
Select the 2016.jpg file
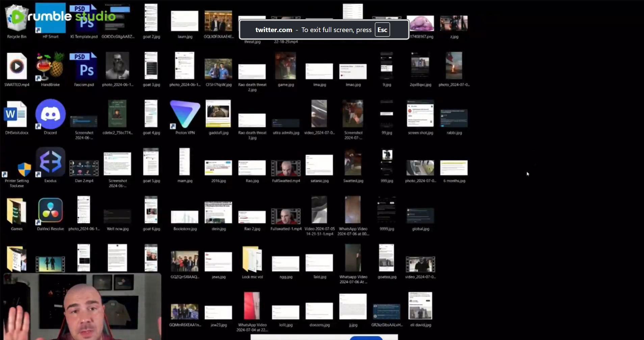click(218, 171)
